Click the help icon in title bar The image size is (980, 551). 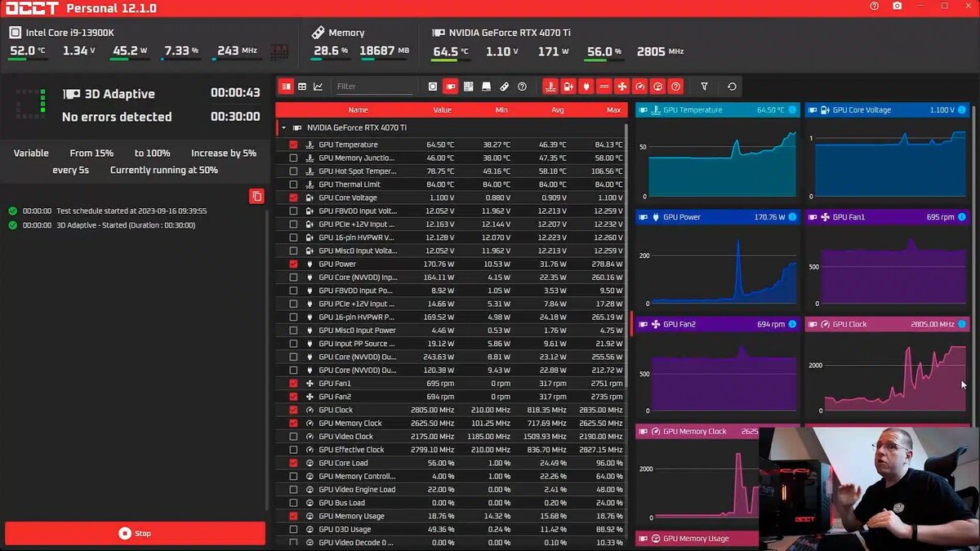click(875, 7)
